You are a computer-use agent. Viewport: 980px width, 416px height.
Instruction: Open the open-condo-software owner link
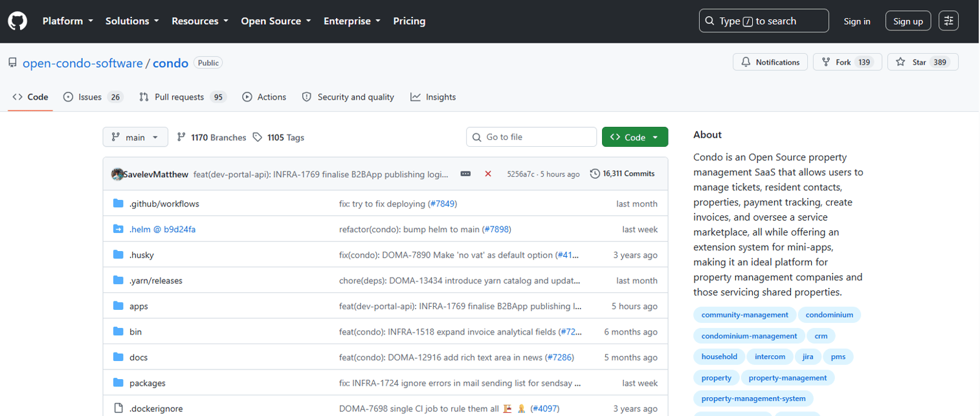(x=82, y=63)
